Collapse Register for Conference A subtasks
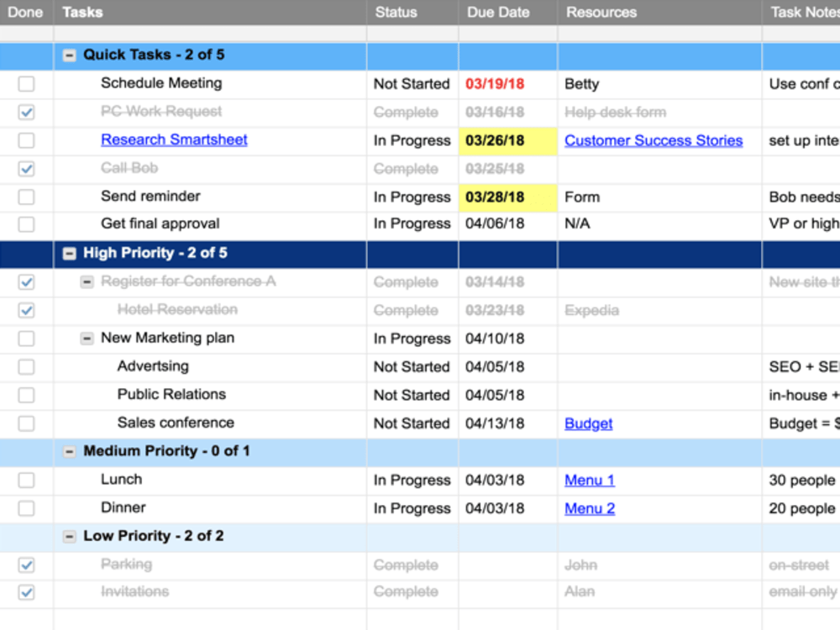This screenshot has width=840, height=630. tap(87, 281)
